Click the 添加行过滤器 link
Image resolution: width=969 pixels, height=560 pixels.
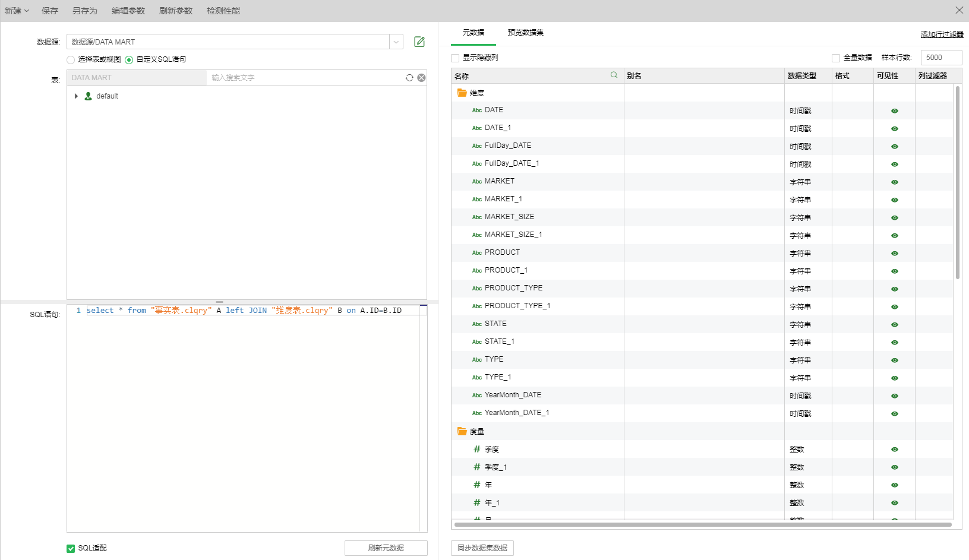[x=942, y=34]
